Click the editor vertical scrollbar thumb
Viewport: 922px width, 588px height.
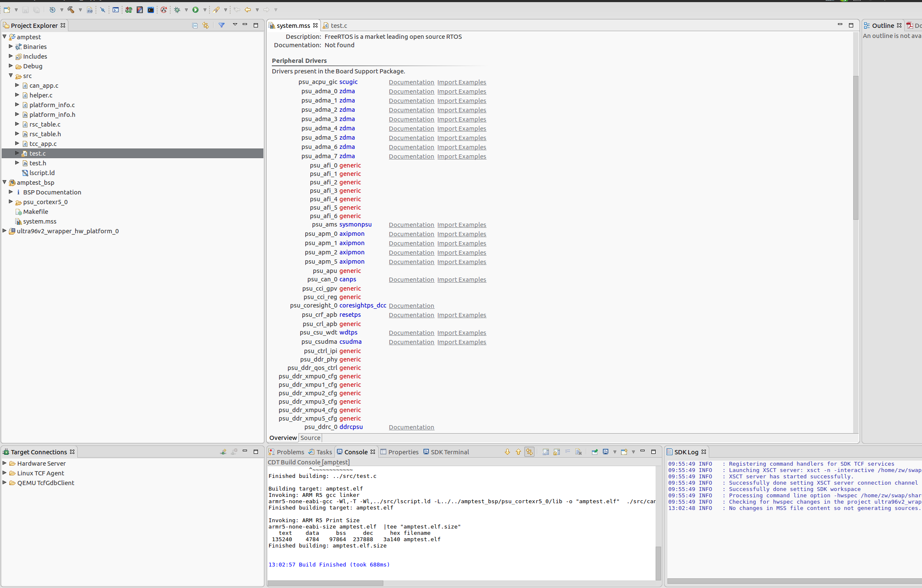pos(856,148)
